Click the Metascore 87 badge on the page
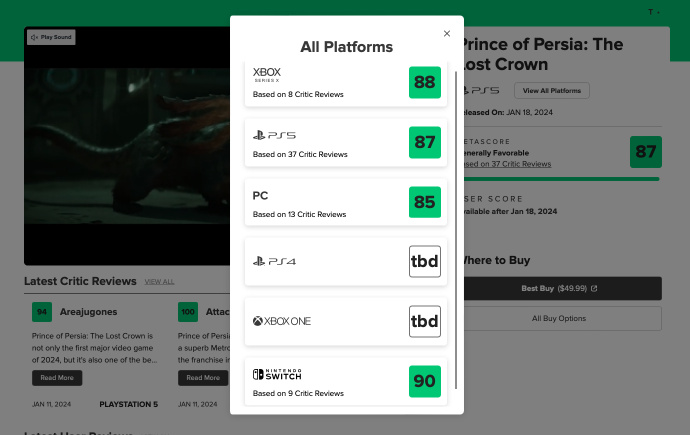This screenshot has height=435, width=690. click(x=645, y=152)
